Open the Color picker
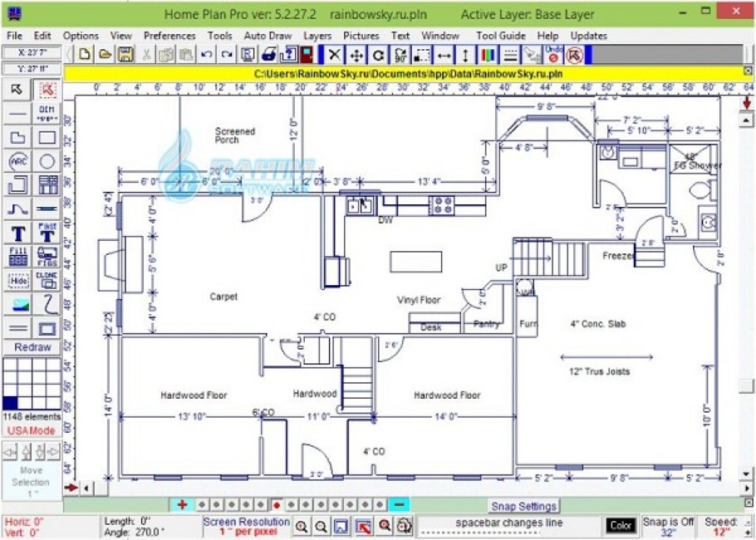Image resolution: width=756 pixels, height=540 pixels. pos(621,523)
